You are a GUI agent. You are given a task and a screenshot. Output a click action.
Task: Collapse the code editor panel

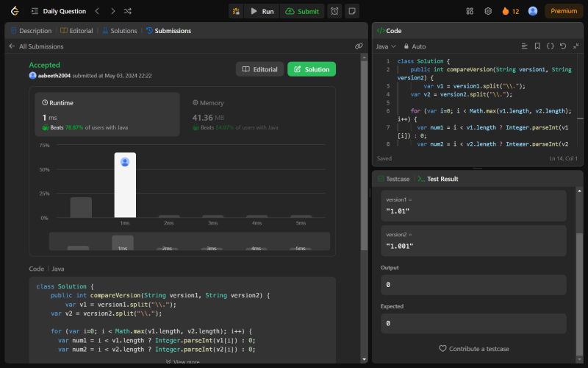coord(576,46)
